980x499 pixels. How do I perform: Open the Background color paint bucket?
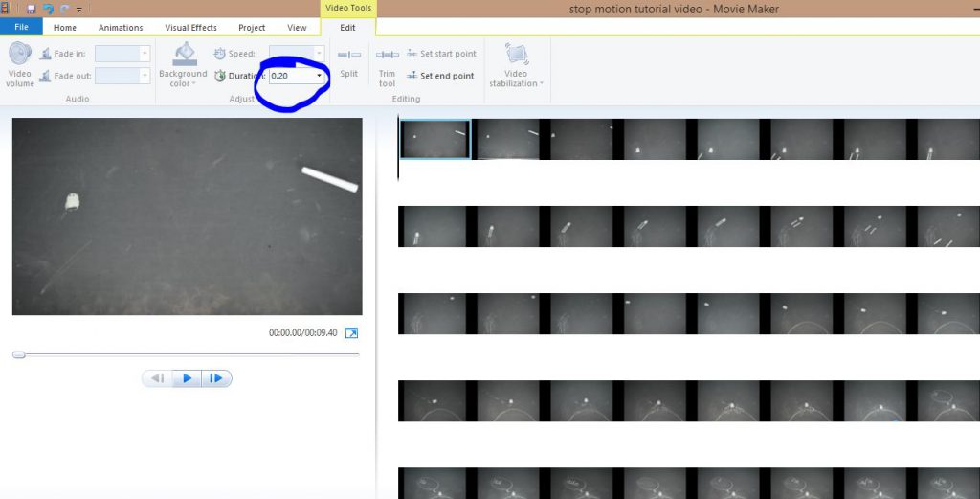coord(185,55)
